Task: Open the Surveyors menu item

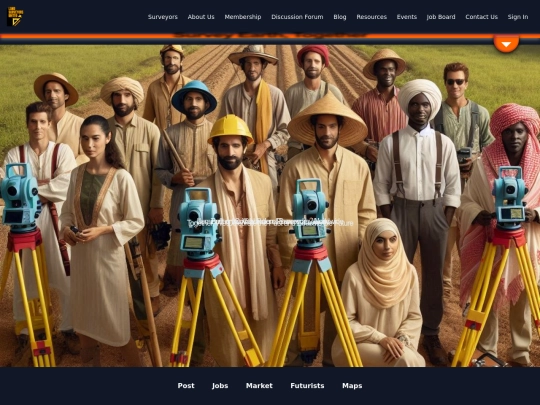Action: click(x=163, y=17)
